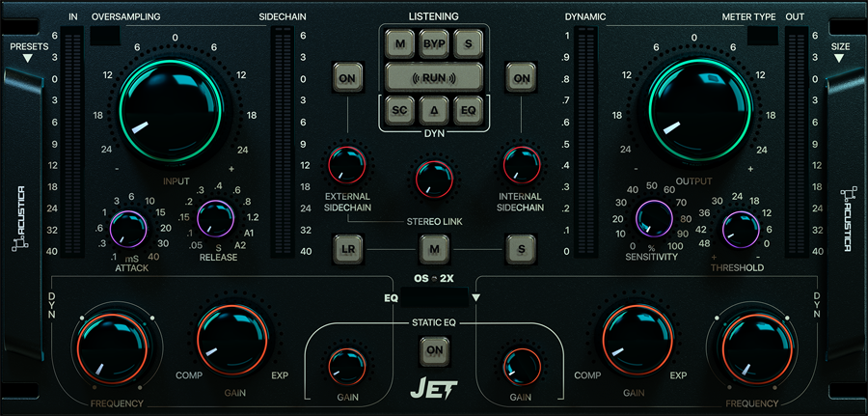The height and width of the screenshot is (416, 868).
Task: Click the RUN button
Action: 434,77
